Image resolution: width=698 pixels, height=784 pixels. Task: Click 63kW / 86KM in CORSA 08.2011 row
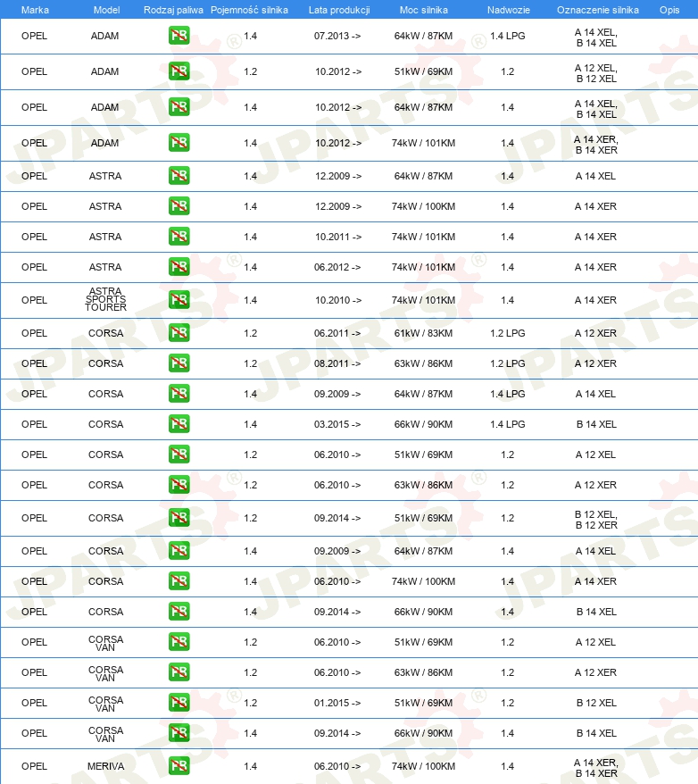pyautogui.click(x=423, y=363)
